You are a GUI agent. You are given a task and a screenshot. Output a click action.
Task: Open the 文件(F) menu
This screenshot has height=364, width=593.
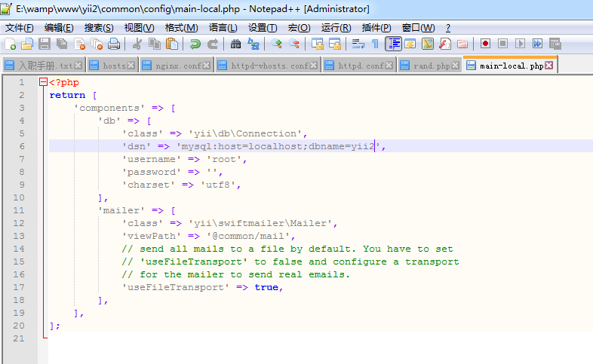tap(20, 28)
